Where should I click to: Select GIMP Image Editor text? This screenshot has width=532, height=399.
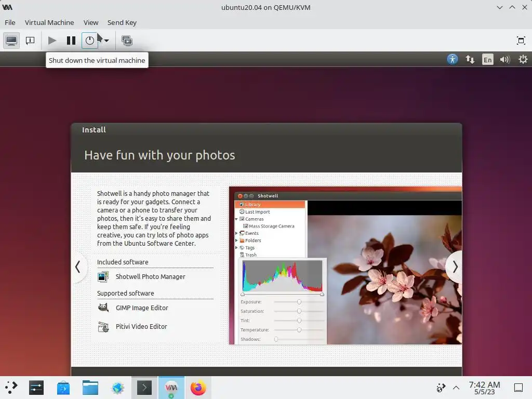pyautogui.click(x=142, y=308)
